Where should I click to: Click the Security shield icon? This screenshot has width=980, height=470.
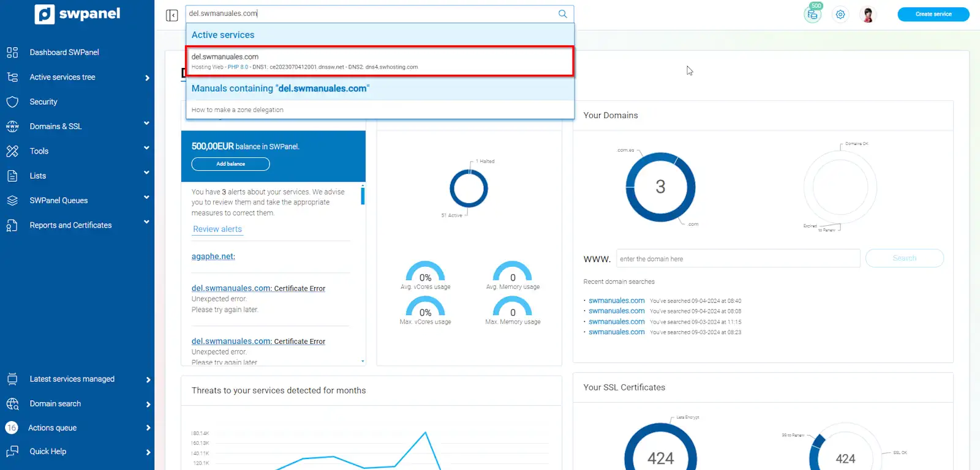click(12, 102)
